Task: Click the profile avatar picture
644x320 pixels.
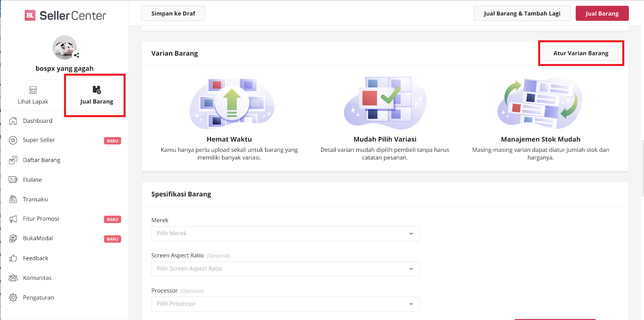Action: (x=64, y=47)
